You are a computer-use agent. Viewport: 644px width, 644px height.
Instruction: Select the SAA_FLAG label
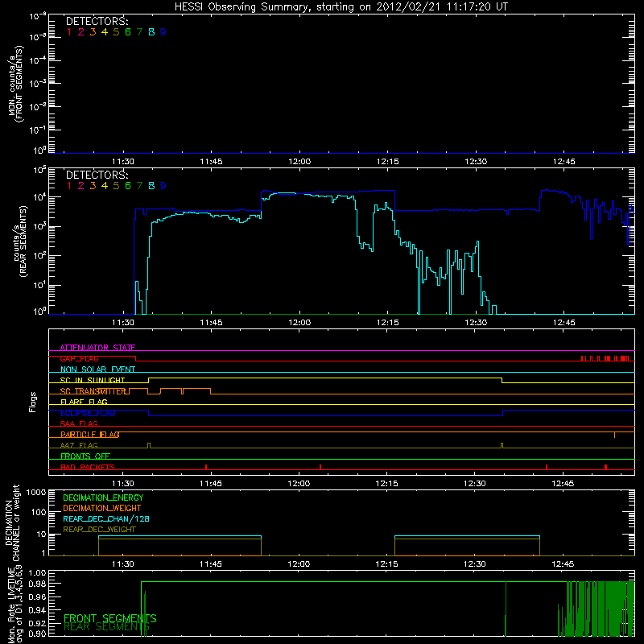pyautogui.click(x=79, y=423)
